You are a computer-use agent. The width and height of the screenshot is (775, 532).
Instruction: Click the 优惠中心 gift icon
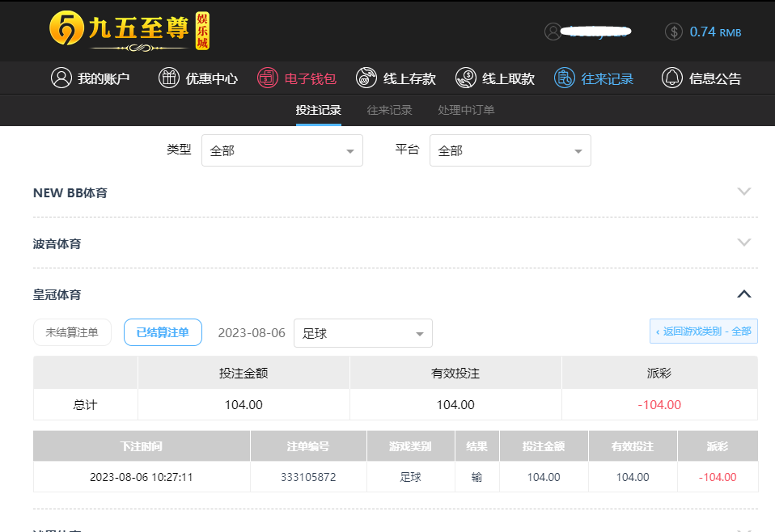168,78
